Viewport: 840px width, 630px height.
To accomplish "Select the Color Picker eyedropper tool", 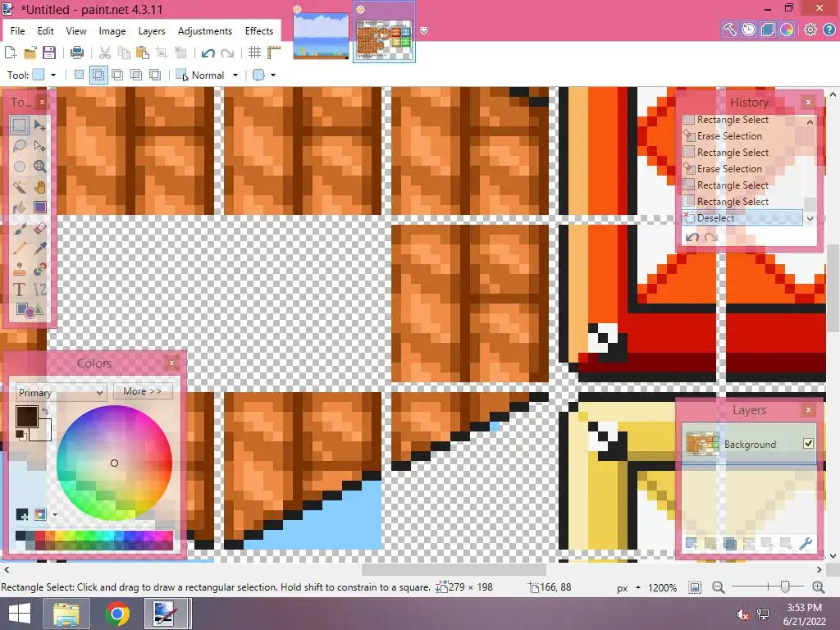I will (39, 249).
